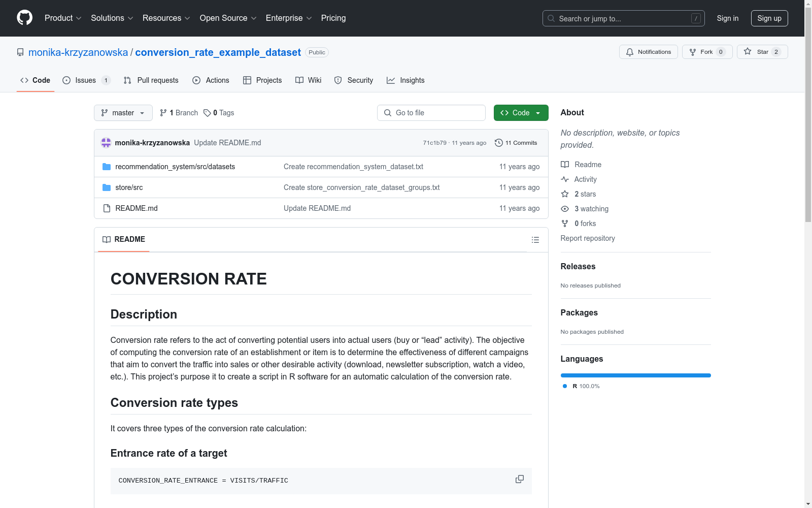Open the master branch selector

click(123, 113)
